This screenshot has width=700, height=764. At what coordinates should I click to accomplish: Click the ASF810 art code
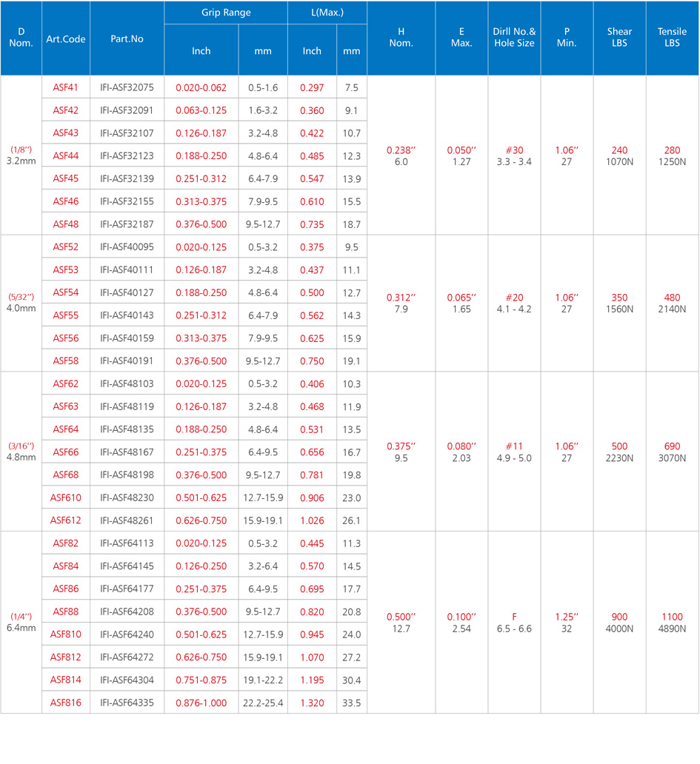(66, 634)
